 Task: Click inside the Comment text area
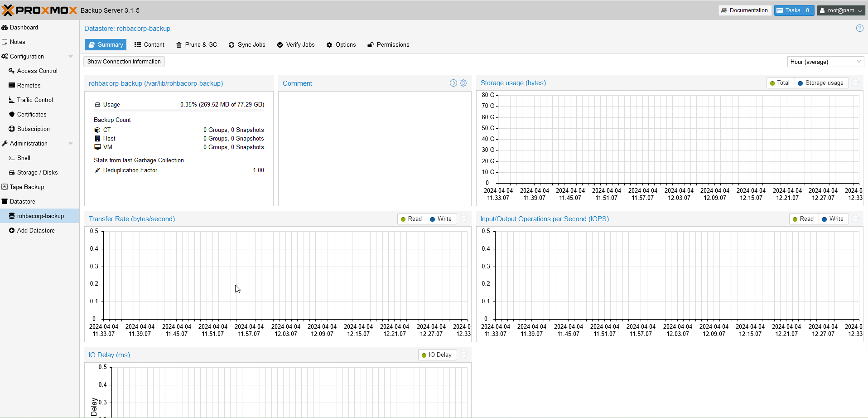[x=375, y=149]
